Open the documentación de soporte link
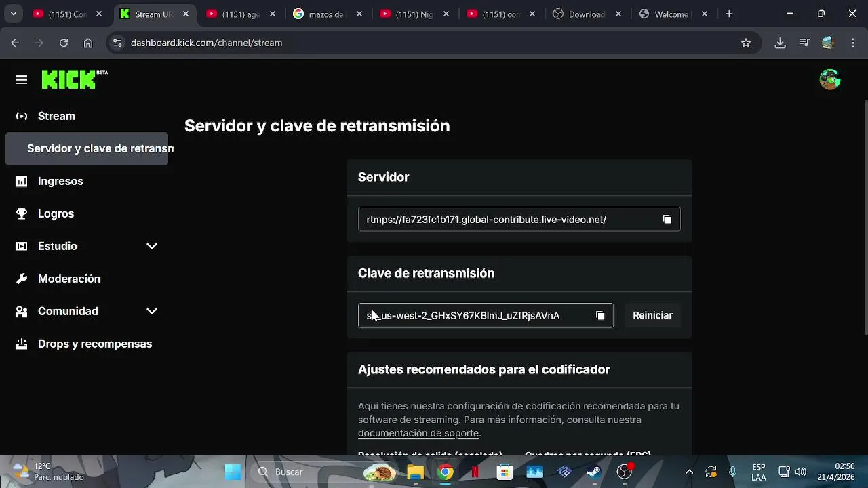868x488 pixels. [418, 433]
